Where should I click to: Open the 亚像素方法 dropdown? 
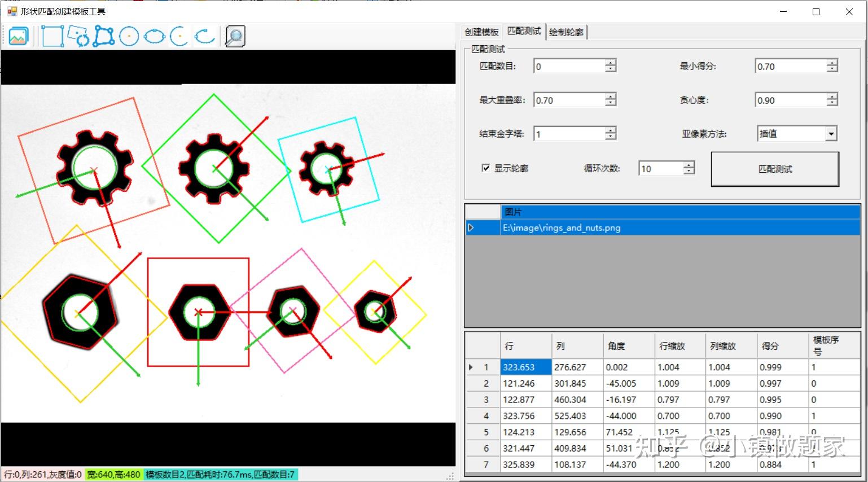831,133
